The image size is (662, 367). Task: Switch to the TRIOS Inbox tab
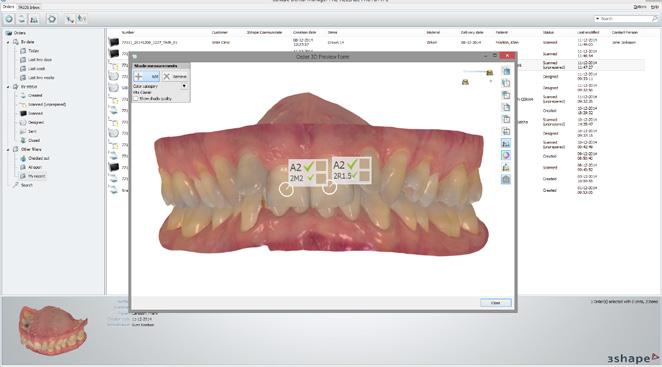(x=29, y=7)
